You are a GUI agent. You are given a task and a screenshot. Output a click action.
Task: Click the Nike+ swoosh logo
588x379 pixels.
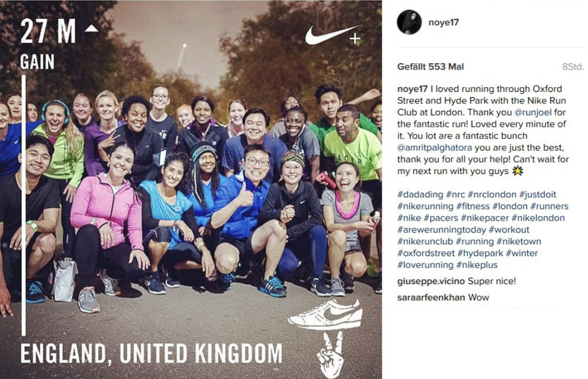coord(333,35)
